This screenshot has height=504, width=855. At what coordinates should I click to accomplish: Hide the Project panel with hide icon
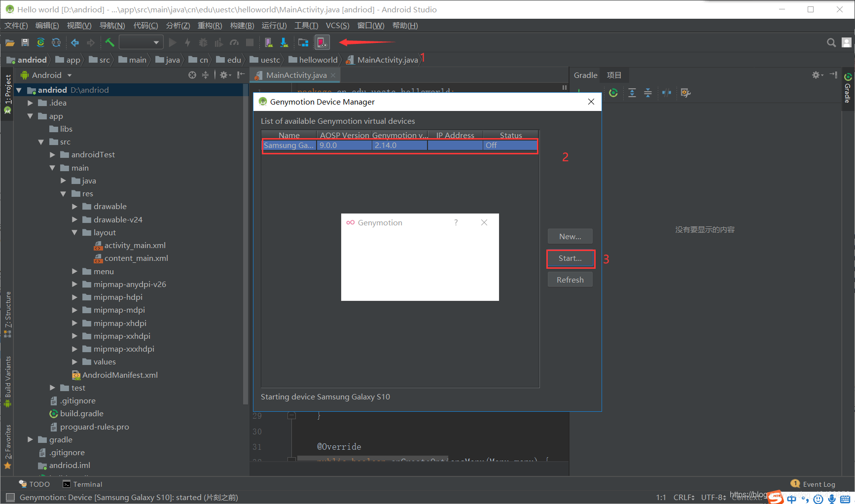(x=241, y=75)
